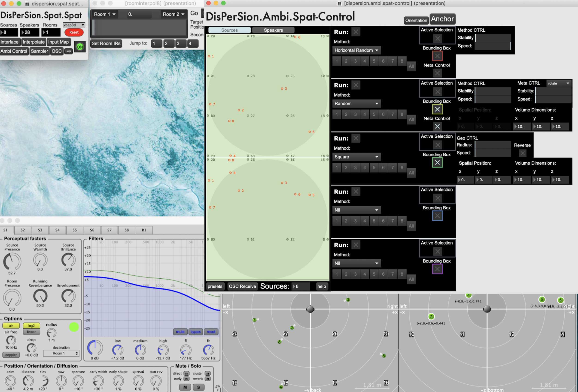Image resolution: width=578 pixels, height=392 pixels.
Task: Open the Random method dropdown
Action: (x=356, y=103)
